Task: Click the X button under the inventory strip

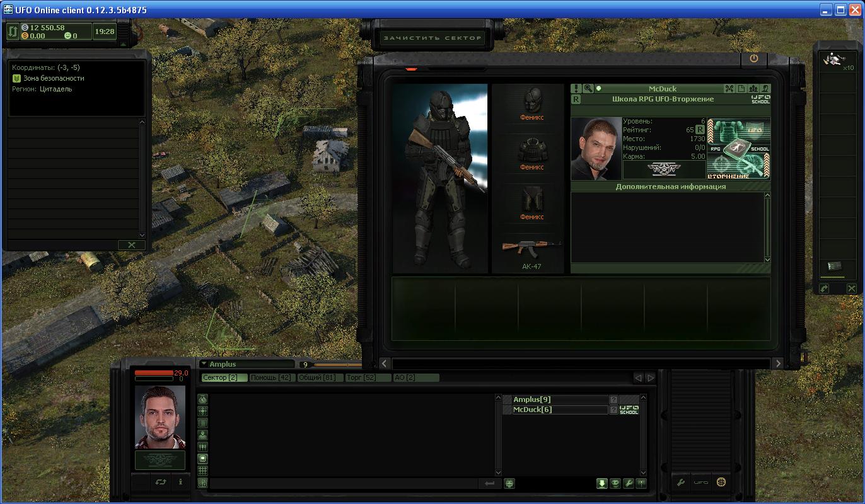Action: [x=851, y=289]
